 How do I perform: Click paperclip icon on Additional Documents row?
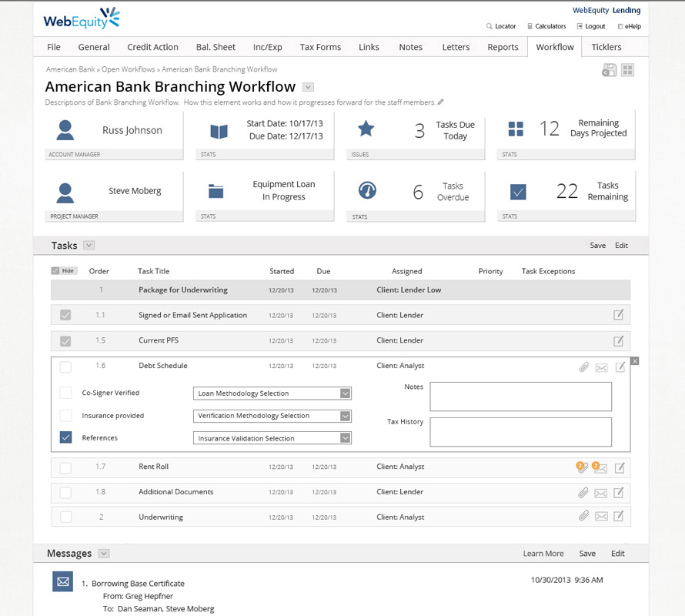point(583,493)
